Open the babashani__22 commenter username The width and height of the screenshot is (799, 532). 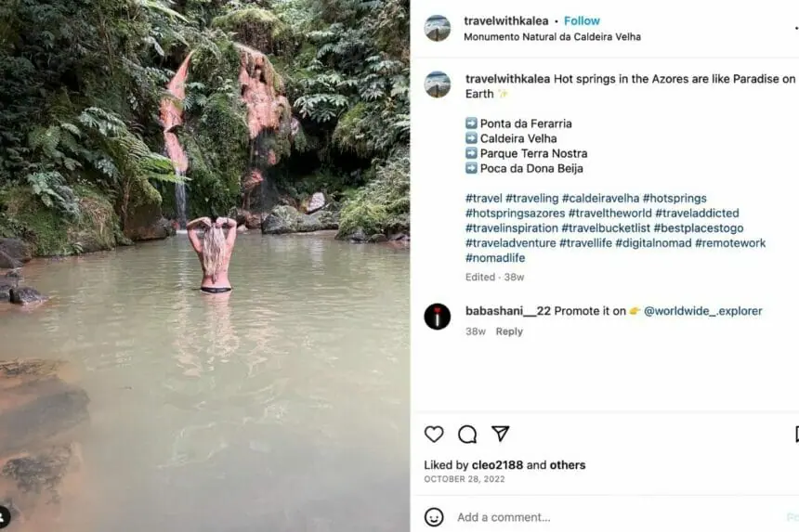pos(507,311)
